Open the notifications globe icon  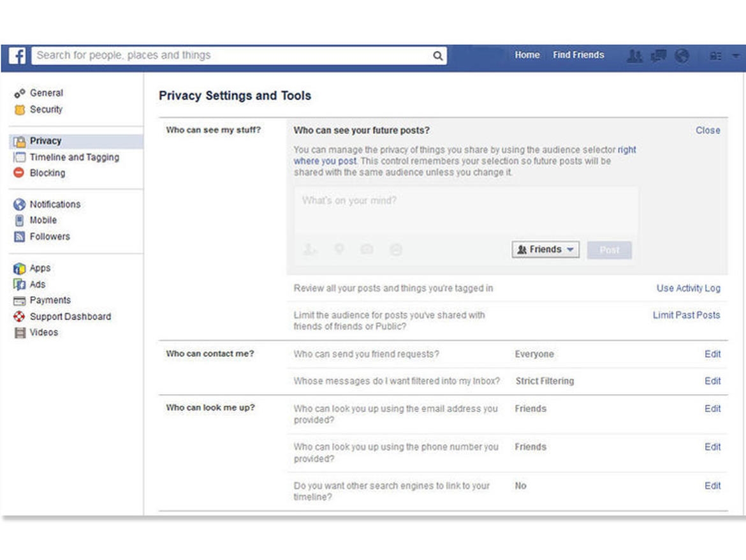pyautogui.click(x=682, y=55)
